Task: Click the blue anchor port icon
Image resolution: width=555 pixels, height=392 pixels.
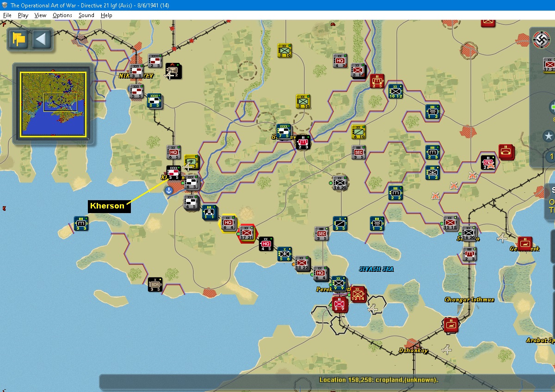Action: 168,190
